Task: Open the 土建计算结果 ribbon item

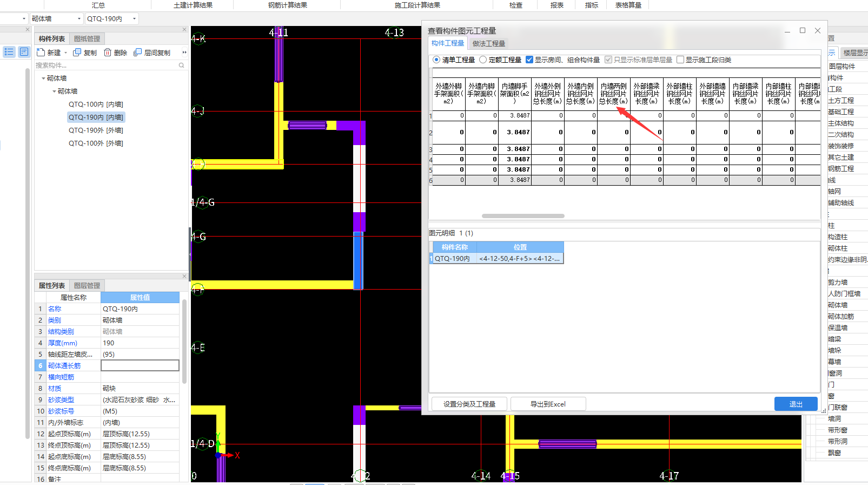Action: pyautogui.click(x=193, y=5)
